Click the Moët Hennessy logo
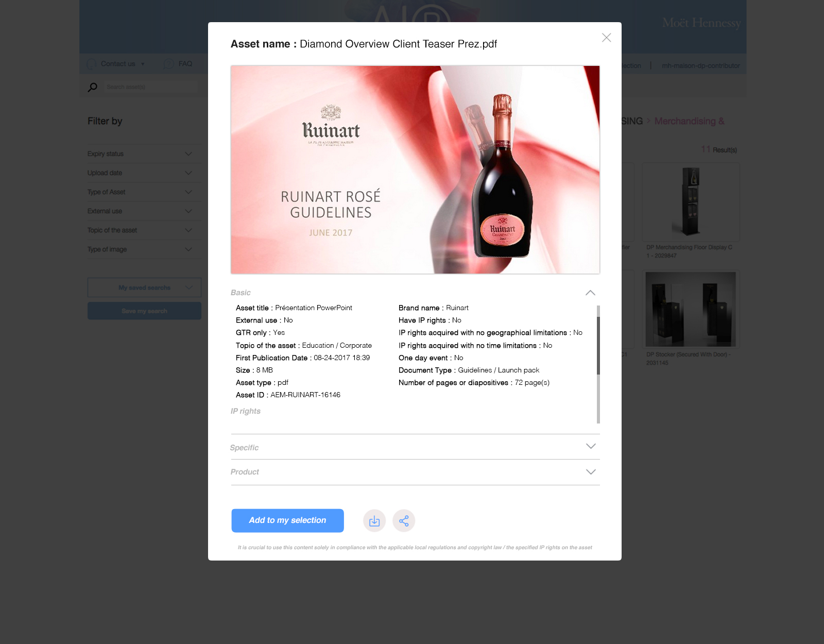Viewport: 824px width, 644px height. tap(701, 23)
